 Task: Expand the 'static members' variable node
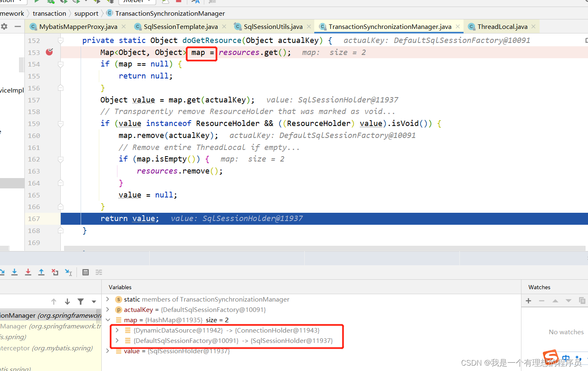pos(108,299)
